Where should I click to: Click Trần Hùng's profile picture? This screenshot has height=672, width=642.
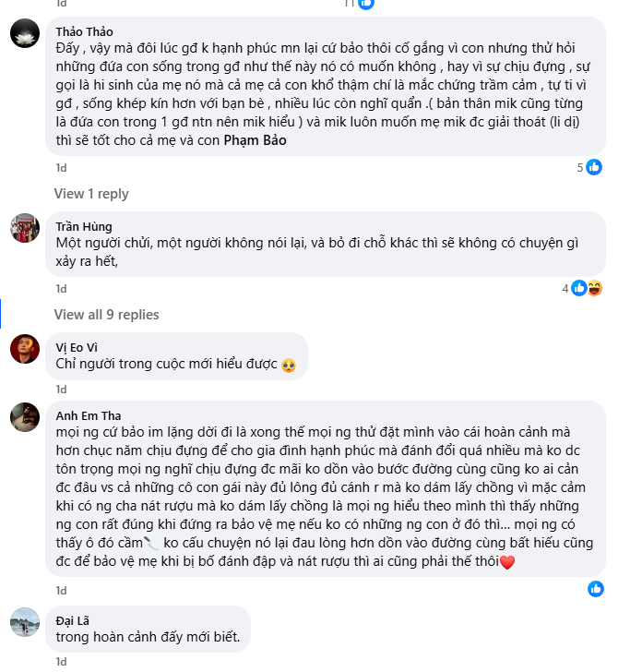(x=24, y=227)
